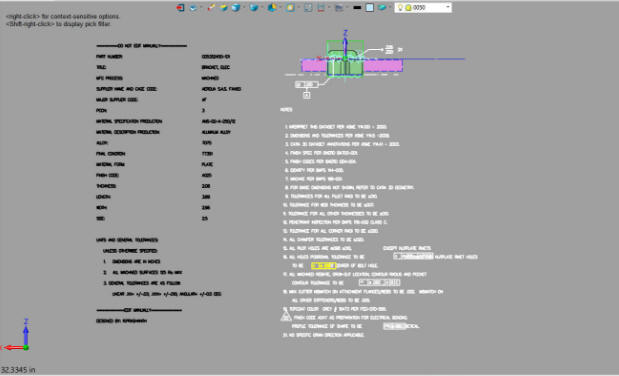Click the datum A box below the model

pos(307,95)
